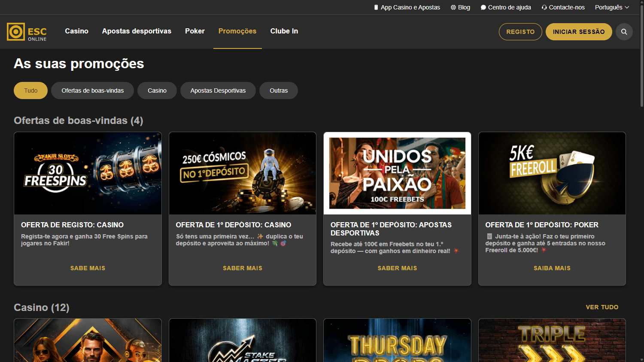Viewport: 644px width, 362px height.
Task: Click SABER MAIS on the Apostas Desportivas offer
Action: coord(397,268)
